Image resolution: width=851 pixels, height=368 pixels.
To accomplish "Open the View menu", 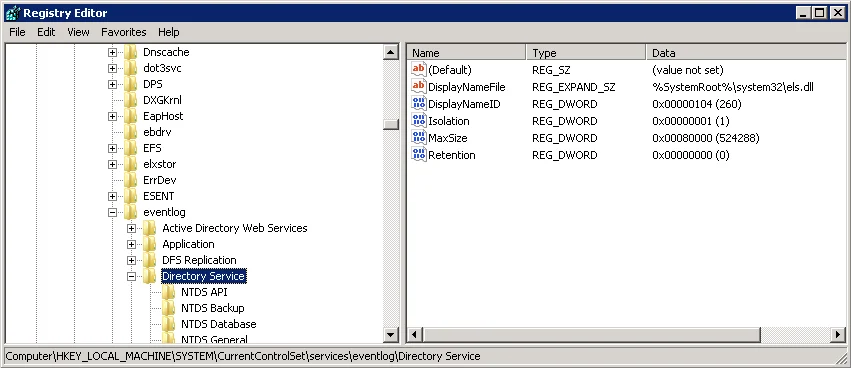I will (x=78, y=32).
